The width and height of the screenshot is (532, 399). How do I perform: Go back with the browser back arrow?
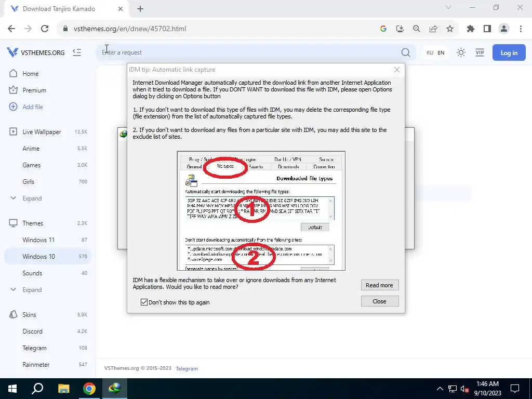[11, 29]
